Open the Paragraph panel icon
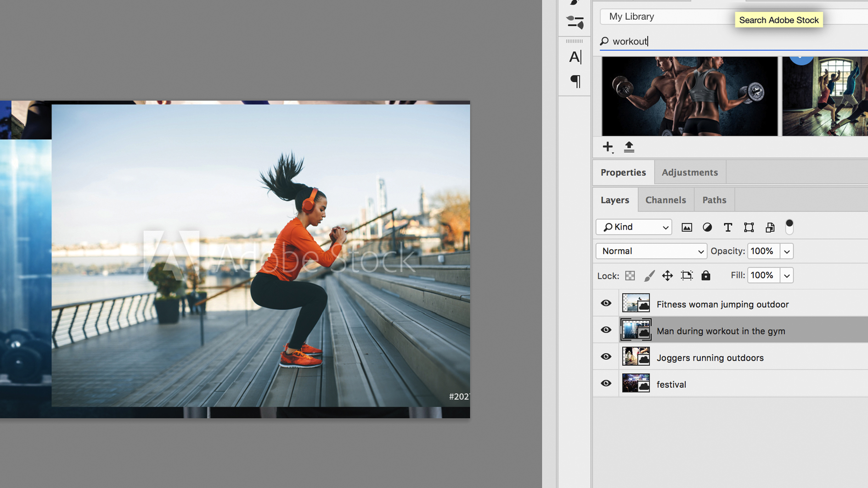 (575, 81)
